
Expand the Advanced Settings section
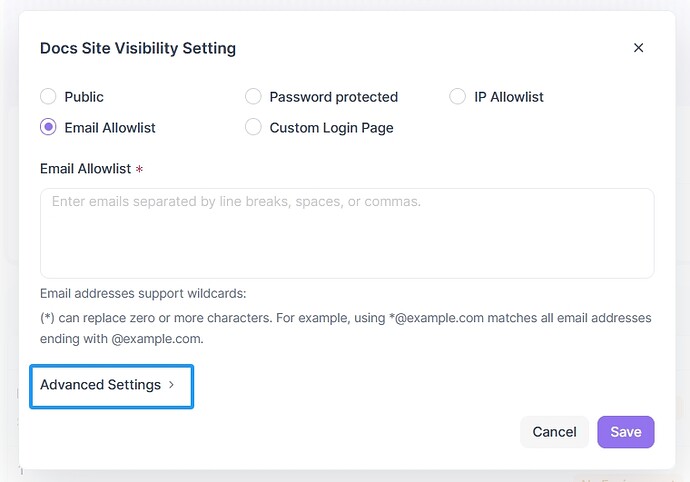[101, 385]
